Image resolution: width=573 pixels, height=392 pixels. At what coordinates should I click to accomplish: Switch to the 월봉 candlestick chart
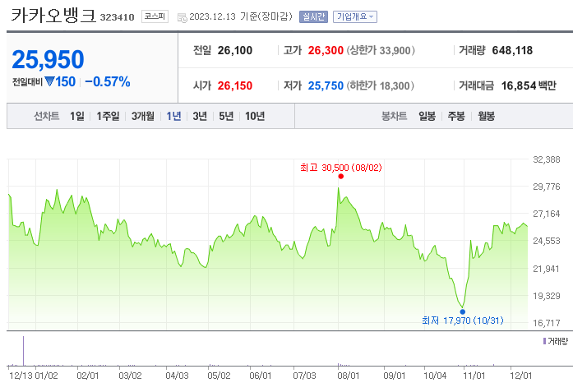[487, 116]
